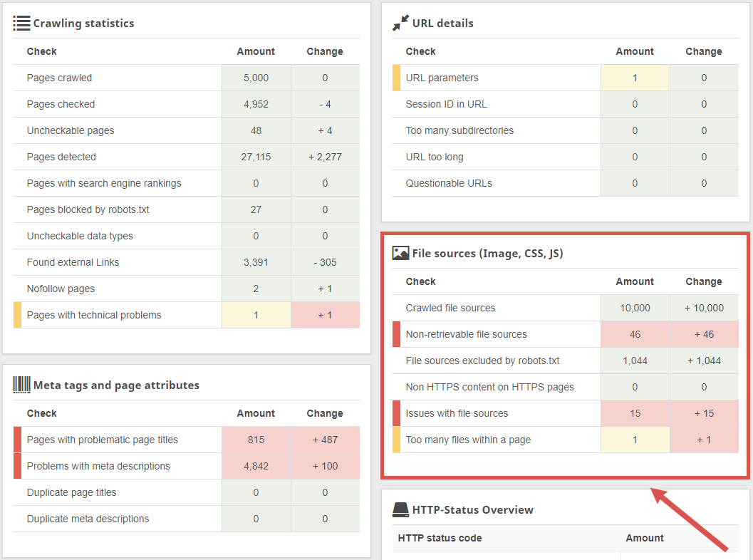The image size is (753, 560).
Task: Open the "Pages detected" check
Action: tap(61, 157)
